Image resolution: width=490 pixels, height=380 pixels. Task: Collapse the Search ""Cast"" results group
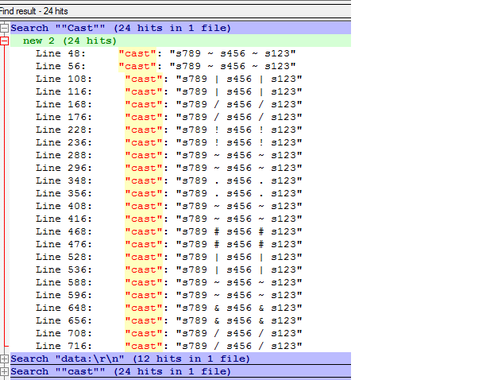point(4,28)
